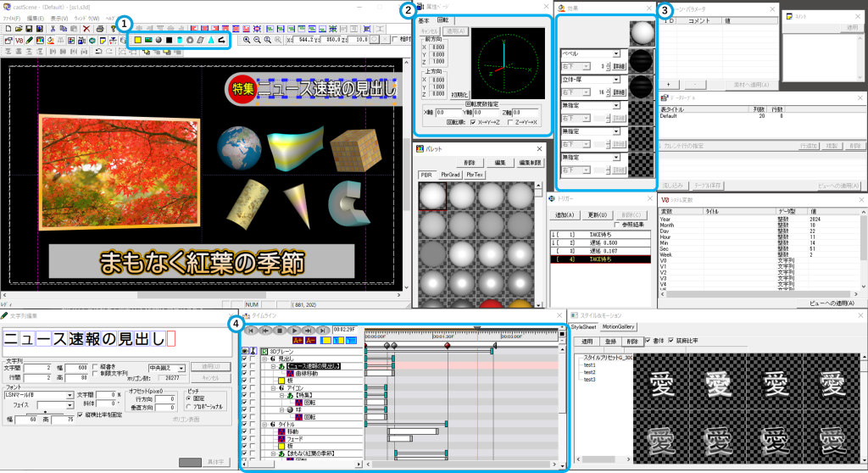The width and height of the screenshot is (868, 473).
Task: Click the Cut scissors icon
Action: [x=53, y=29]
